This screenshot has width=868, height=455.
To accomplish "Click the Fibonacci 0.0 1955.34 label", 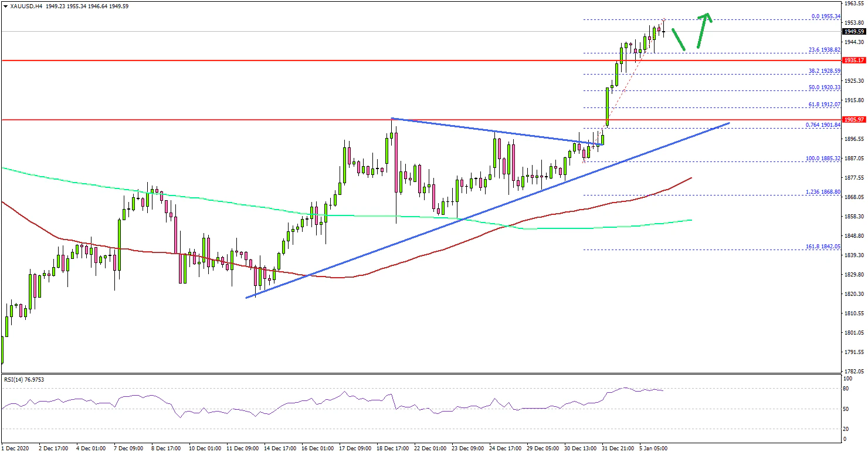I will coord(826,16).
